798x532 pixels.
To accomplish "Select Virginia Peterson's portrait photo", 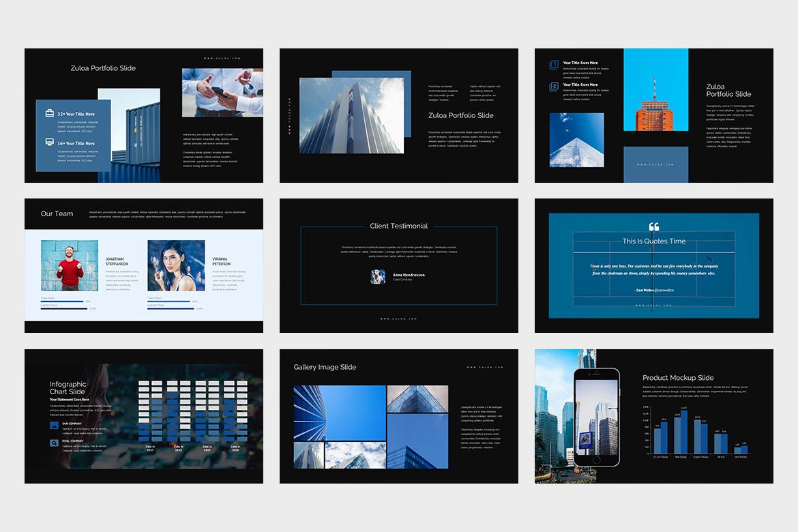I will click(x=176, y=265).
